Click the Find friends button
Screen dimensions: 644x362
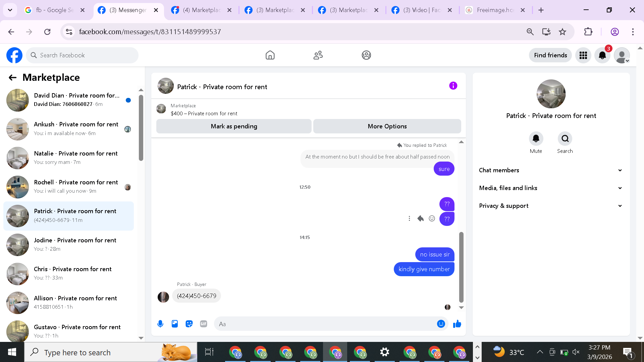550,55
